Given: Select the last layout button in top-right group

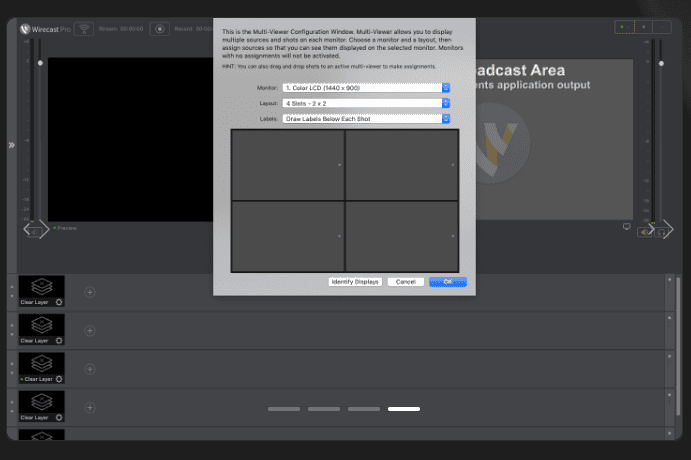Looking at the screenshot, I should coord(662,27).
